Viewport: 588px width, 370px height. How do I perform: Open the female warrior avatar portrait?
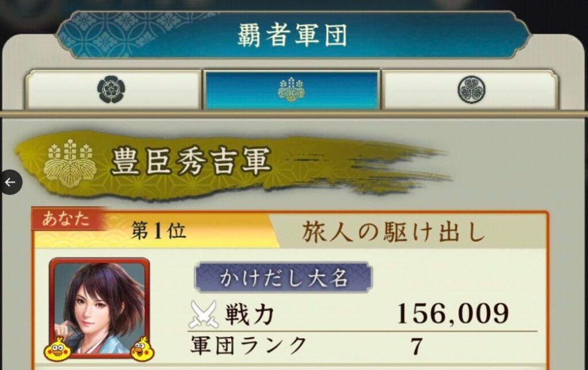pyautogui.click(x=99, y=308)
